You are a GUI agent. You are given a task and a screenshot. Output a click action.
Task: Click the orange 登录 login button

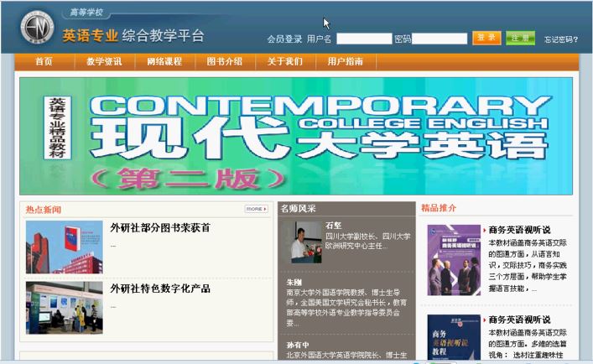click(x=486, y=38)
